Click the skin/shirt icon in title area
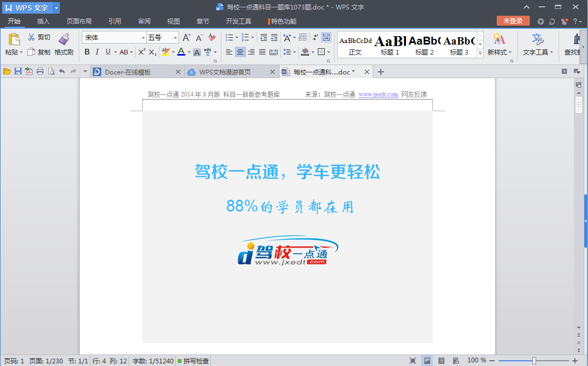The width and height of the screenshot is (588, 366). point(564,21)
